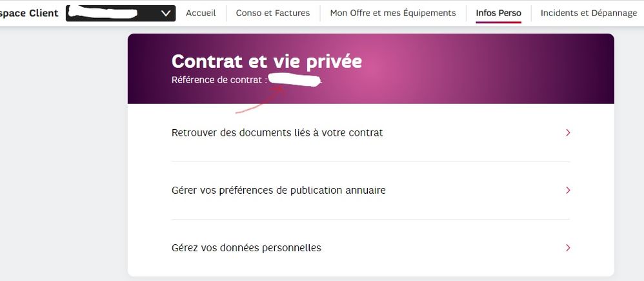
Task: Click the hidden contract reference number
Action: click(295, 80)
